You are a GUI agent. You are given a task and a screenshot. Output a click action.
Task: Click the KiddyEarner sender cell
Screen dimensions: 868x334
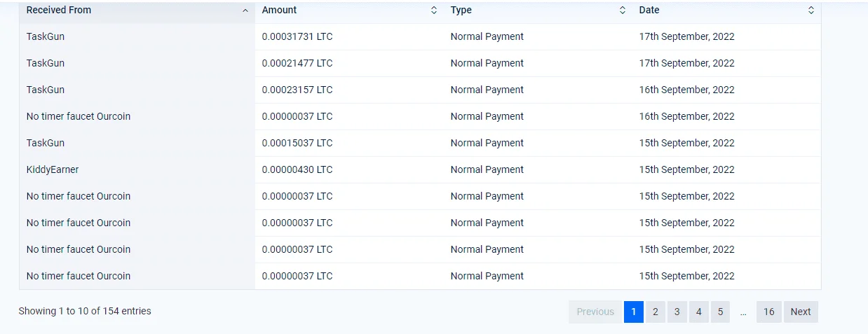[137, 169]
